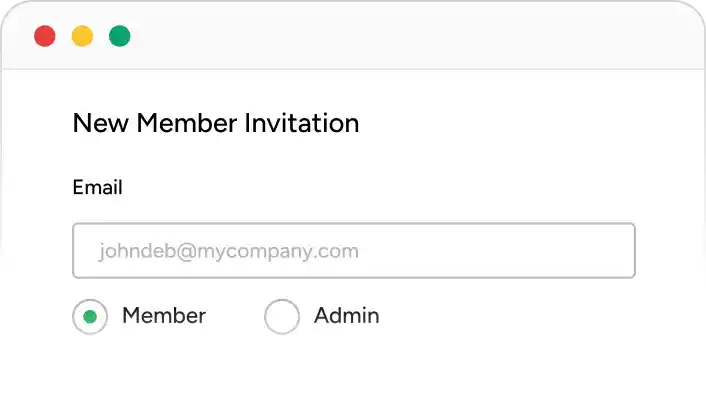Click the empty right side of the email box
Image resolution: width=706 pixels, height=406 pixels.
(x=495, y=251)
